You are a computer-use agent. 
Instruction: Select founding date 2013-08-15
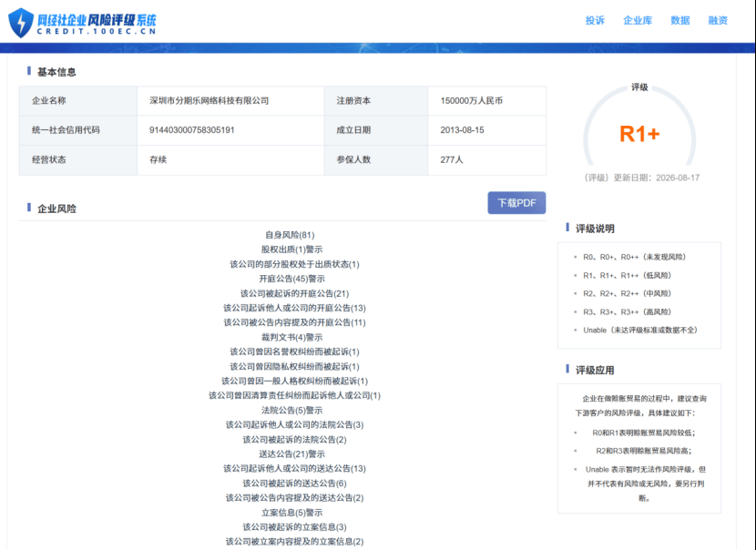(462, 130)
